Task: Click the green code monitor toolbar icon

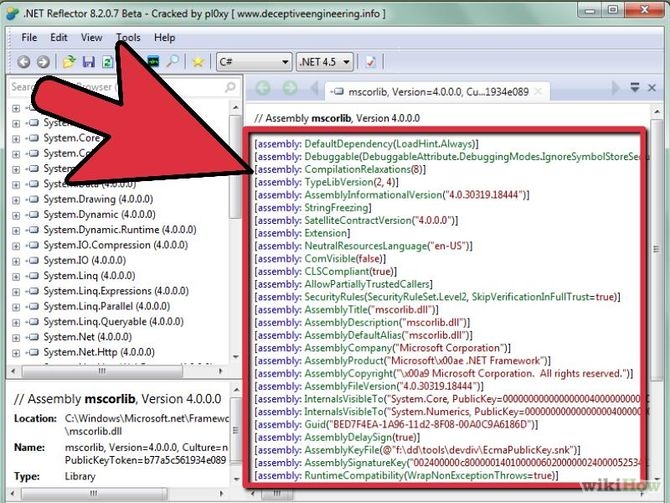Action: [x=153, y=62]
